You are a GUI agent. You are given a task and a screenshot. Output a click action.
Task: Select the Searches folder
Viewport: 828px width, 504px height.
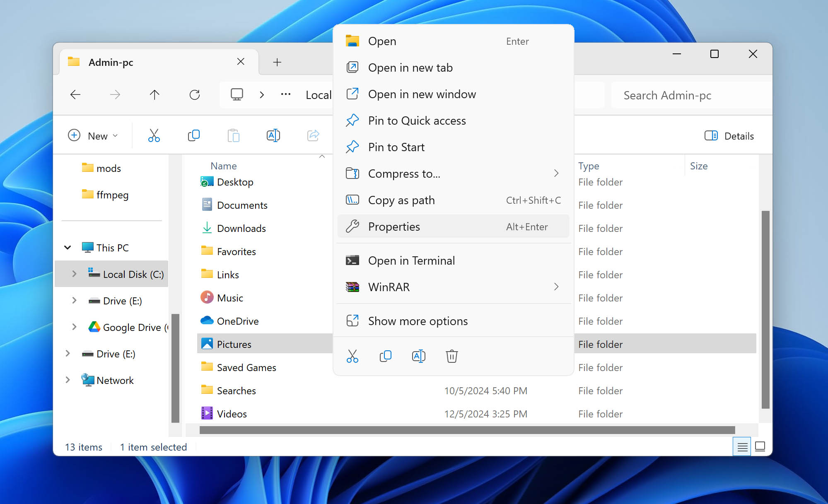[x=228, y=391]
